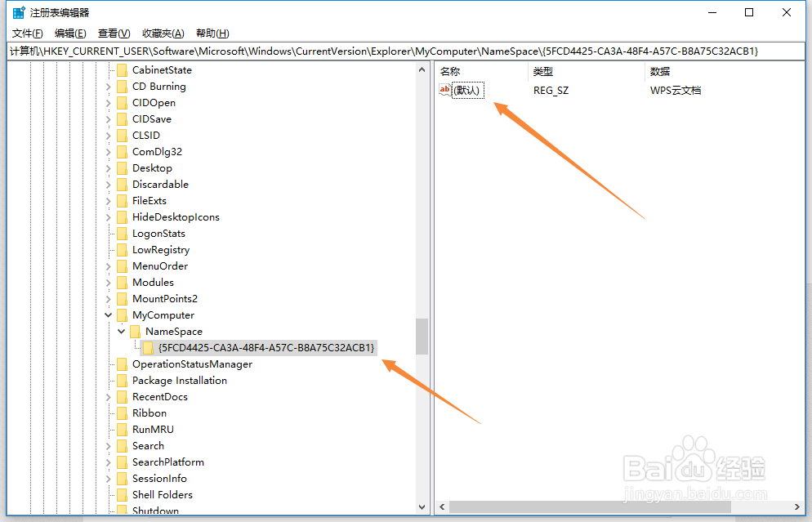Select the RunMRU tree item

[153, 430]
